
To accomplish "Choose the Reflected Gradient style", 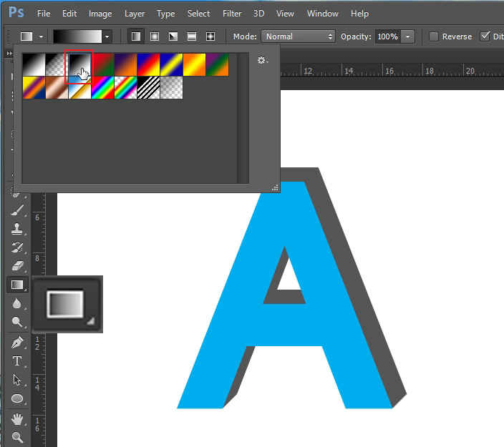I will (192, 36).
